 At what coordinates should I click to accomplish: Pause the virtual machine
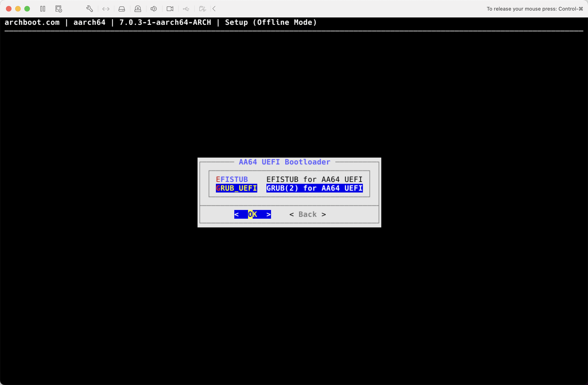click(x=43, y=9)
